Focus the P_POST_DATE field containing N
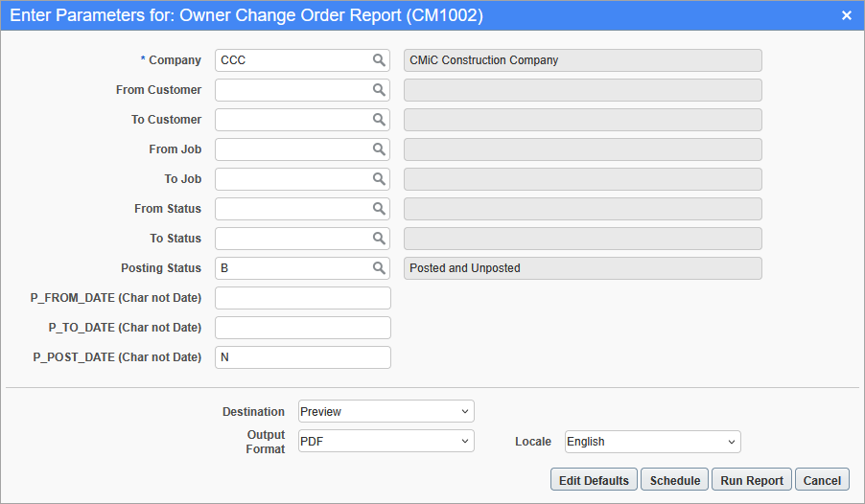 coord(303,357)
